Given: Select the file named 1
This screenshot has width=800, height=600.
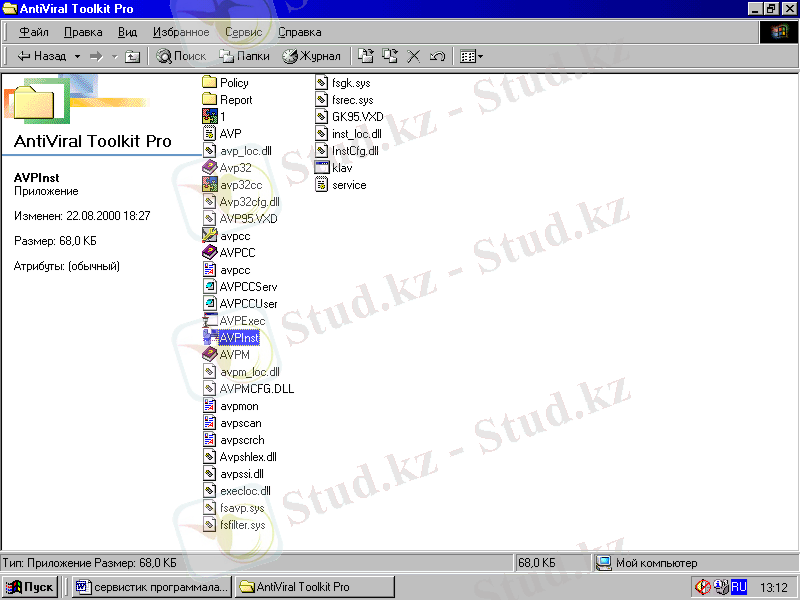Looking at the screenshot, I should 214,117.
